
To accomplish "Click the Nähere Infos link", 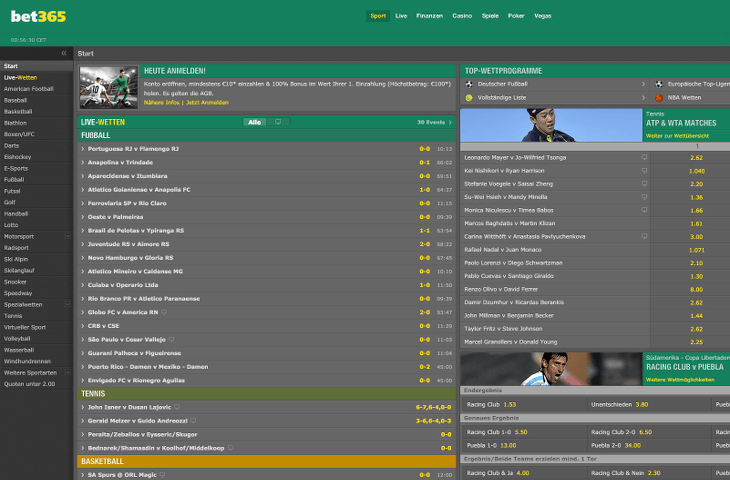I will pos(161,102).
